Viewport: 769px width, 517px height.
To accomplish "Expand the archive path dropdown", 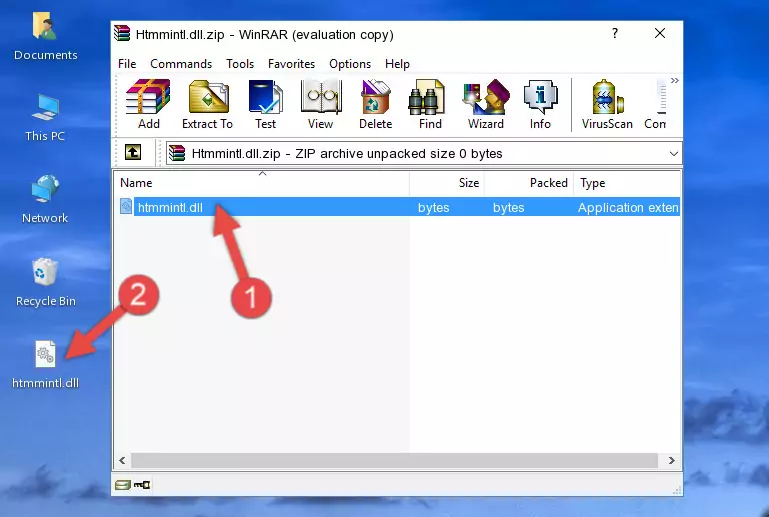I will click(674, 154).
